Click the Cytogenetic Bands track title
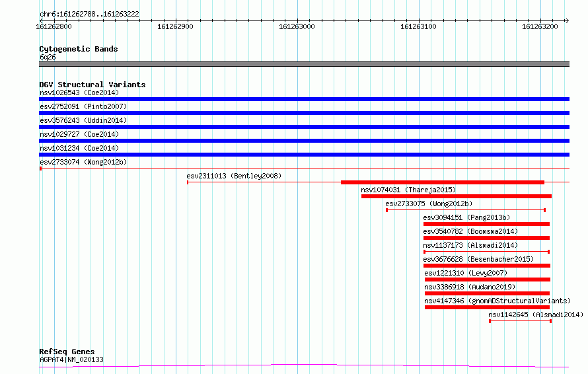Screen dimensions: 588x374 79,49
